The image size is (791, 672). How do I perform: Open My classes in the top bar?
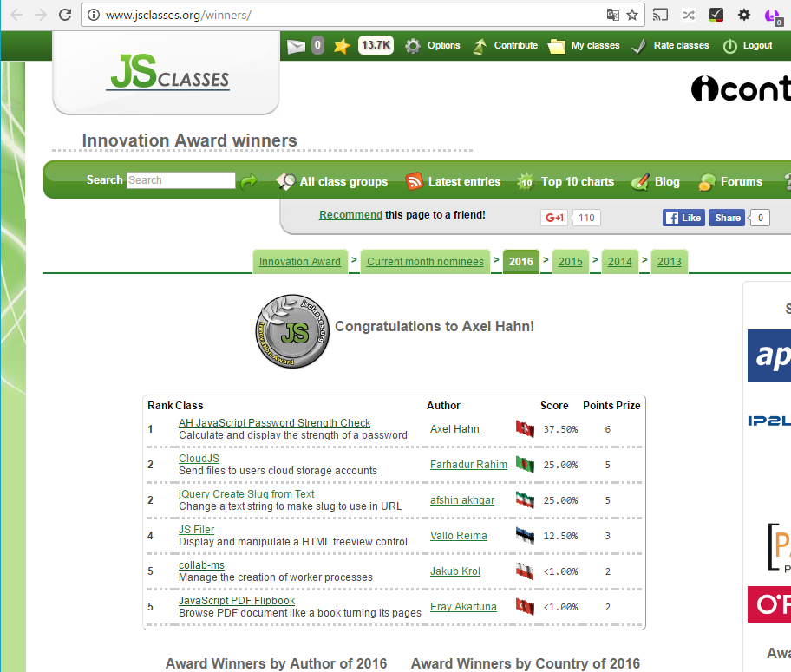[584, 46]
